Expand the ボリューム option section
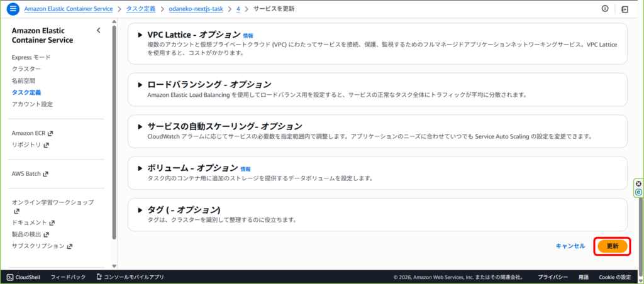This screenshot has height=284, width=644. click(x=140, y=168)
